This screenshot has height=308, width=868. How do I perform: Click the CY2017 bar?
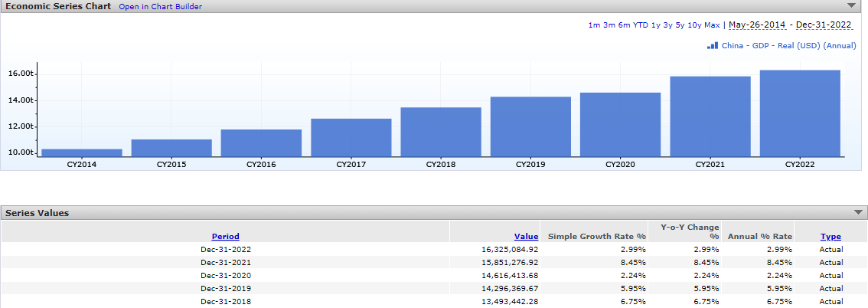[x=351, y=137]
